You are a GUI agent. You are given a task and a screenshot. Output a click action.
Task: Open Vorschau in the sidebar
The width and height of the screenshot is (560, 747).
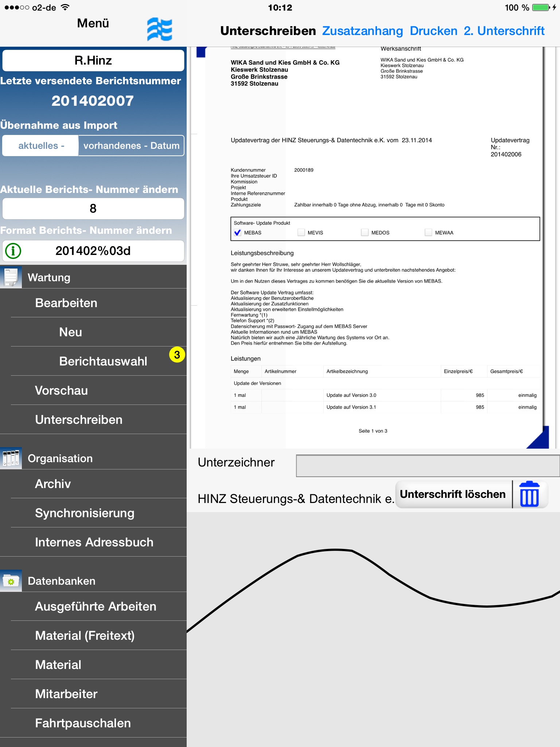pyautogui.click(x=93, y=390)
